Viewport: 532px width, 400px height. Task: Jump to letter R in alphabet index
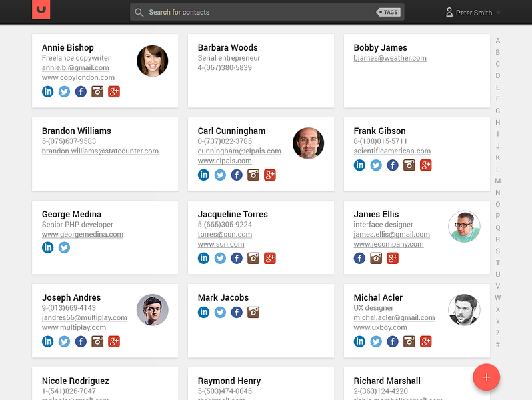coord(498,239)
